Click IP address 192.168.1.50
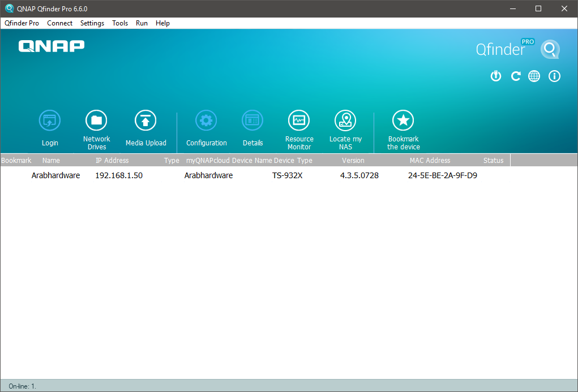The height and width of the screenshot is (392, 578). point(119,175)
